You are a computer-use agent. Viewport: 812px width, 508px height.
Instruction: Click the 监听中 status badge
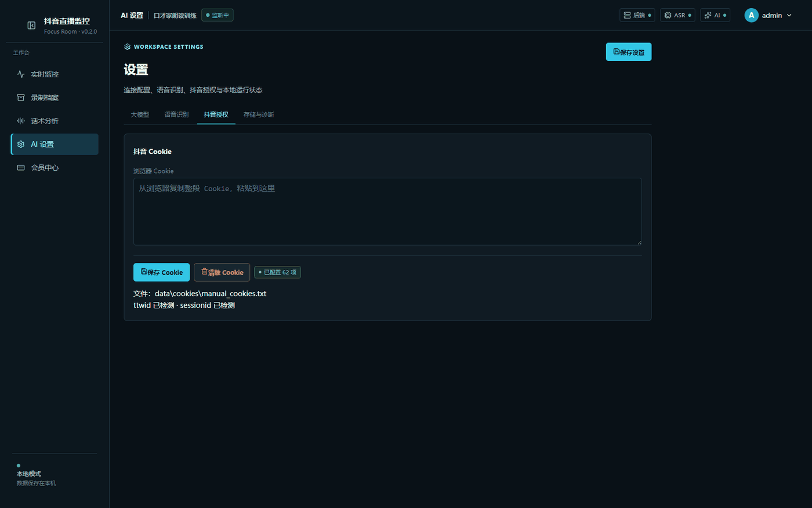click(217, 15)
